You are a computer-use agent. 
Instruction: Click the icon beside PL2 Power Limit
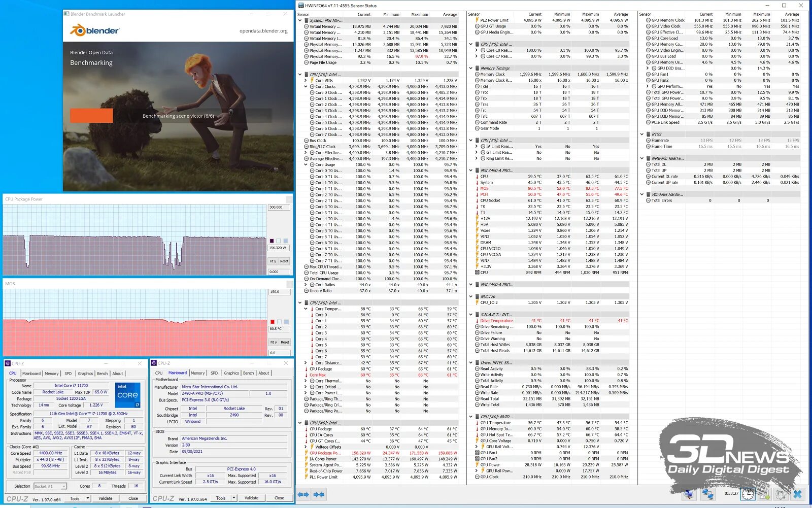477,20
